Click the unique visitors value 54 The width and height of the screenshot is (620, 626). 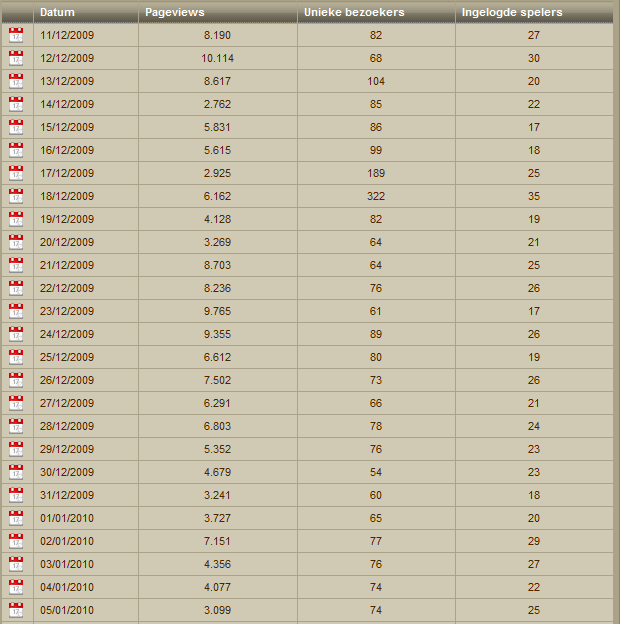point(376,472)
